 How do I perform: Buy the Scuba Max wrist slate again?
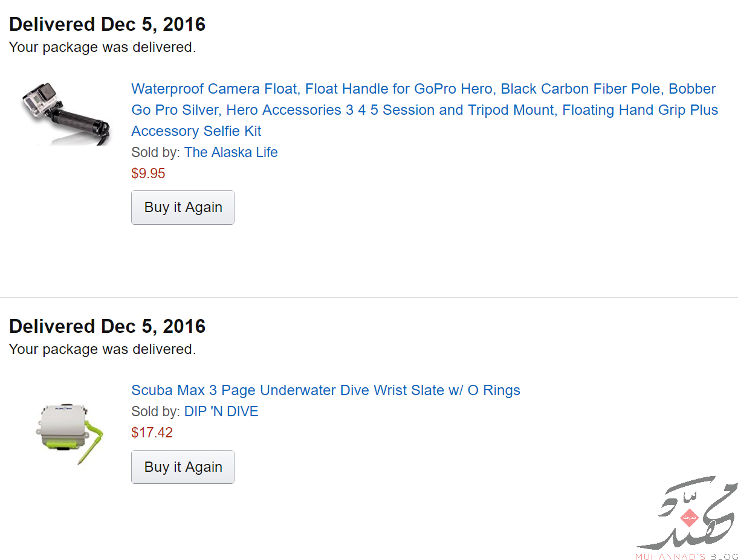click(183, 467)
